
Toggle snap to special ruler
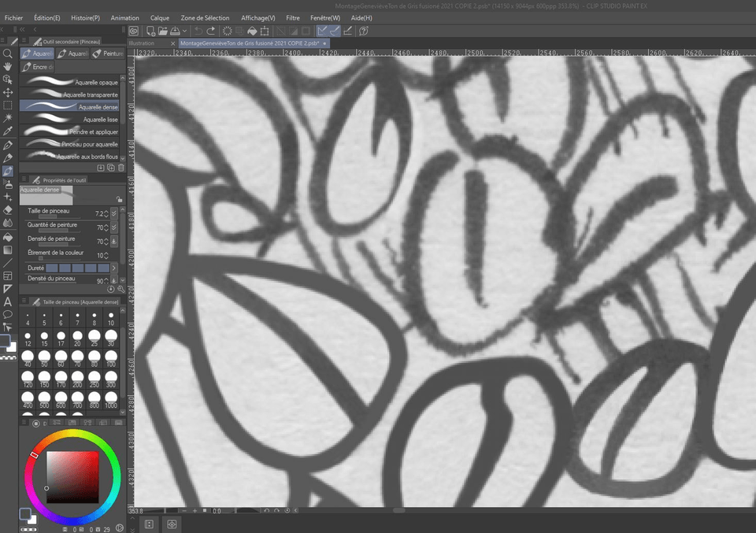click(334, 31)
